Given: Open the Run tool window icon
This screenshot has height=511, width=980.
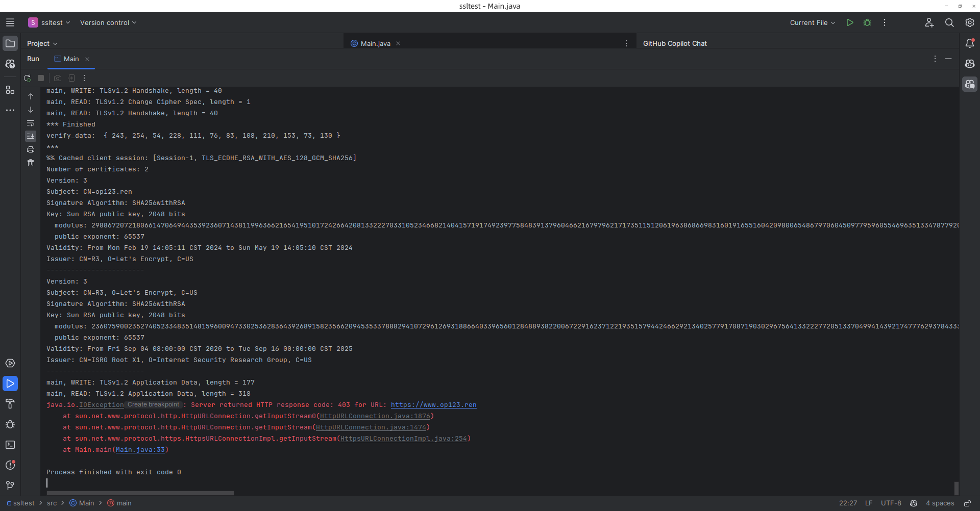Looking at the screenshot, I should pos(10,384).
